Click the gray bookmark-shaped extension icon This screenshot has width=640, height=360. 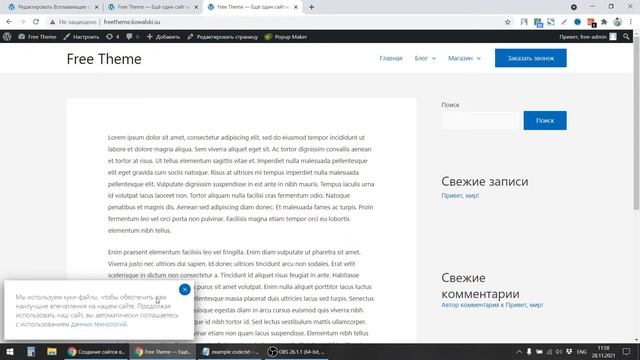524,22
